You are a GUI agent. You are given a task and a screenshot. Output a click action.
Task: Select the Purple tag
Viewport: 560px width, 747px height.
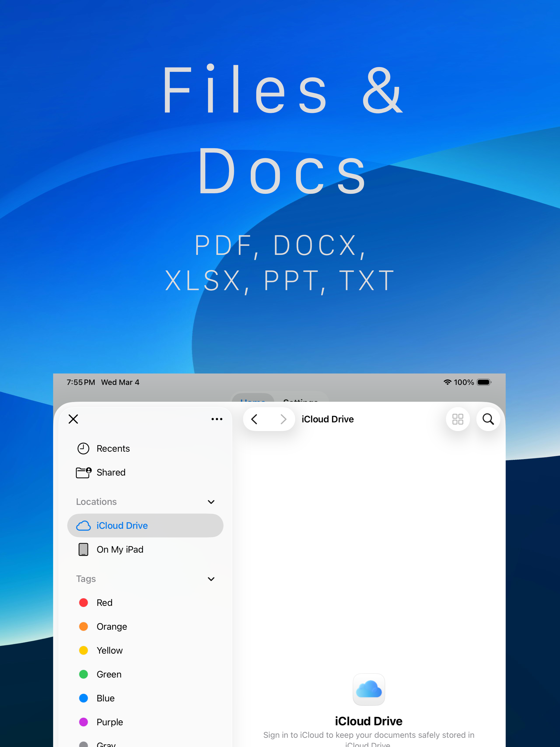(145, 722)
